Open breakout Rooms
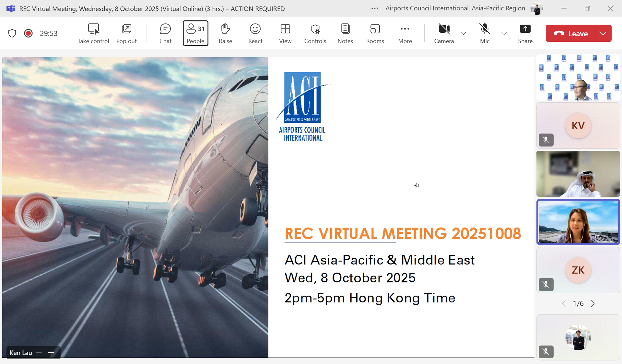 click(x=375, y=33)
